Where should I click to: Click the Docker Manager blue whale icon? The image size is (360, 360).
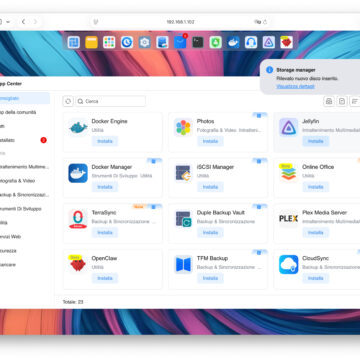tap(78, 173)
